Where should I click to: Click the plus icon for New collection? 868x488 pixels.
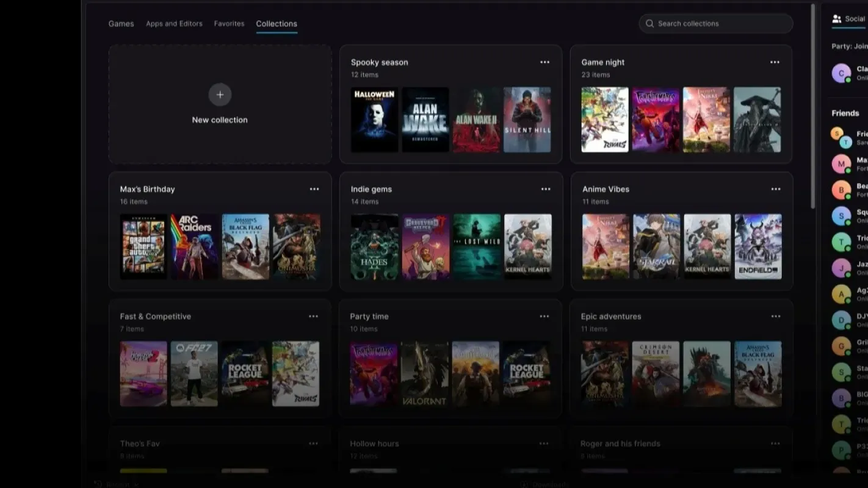(220, 95)
